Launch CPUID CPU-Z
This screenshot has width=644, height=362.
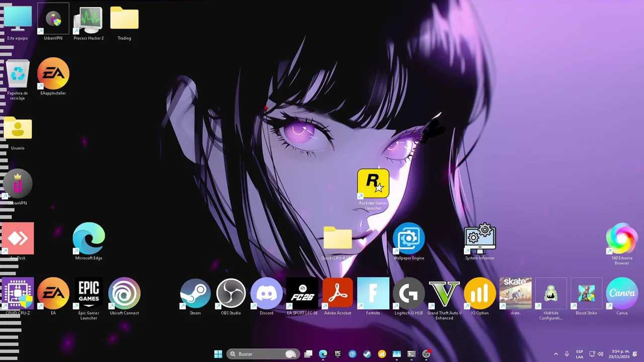[x=18, y=297]
